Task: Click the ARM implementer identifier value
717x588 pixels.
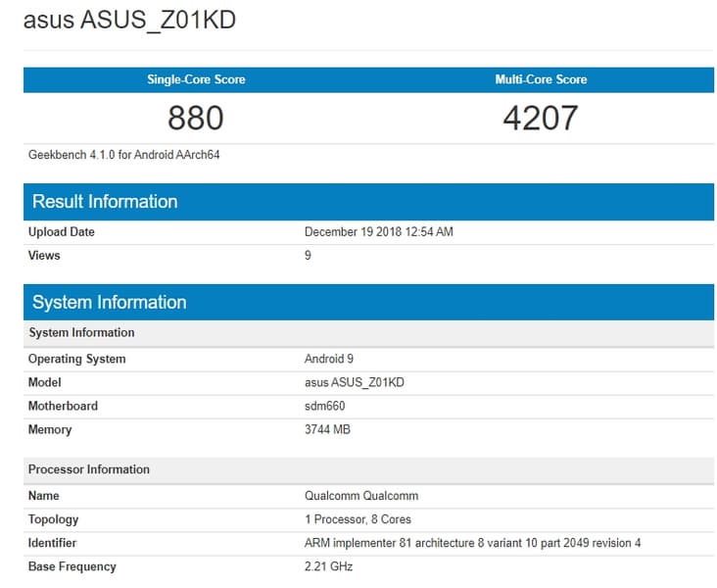Action: click(x=472, y=543)
